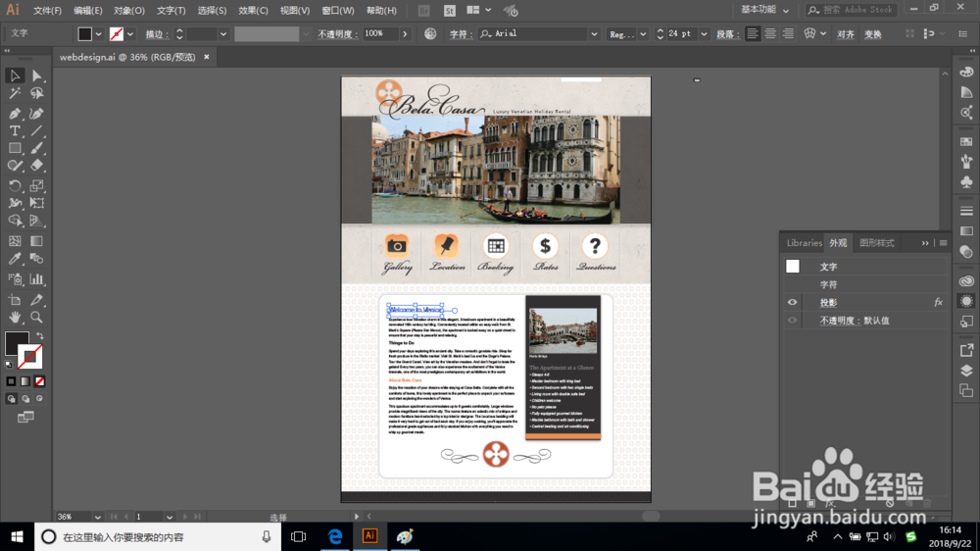980x551 pixels.
Task: Click 描边 stroke panel link
Action: (156, 34)
